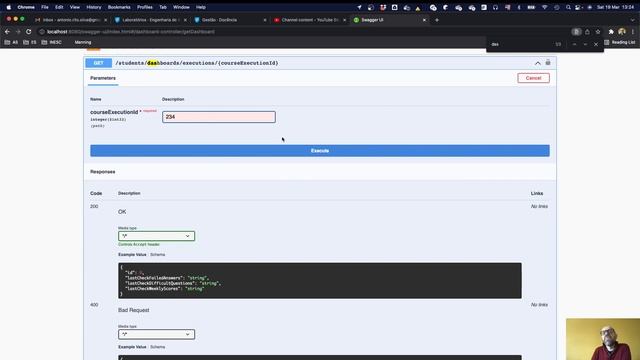Image resolution: width=640 pixels, height=360 pixels.
Task: View site information icon beside localhost
Action: pos(42,32)
